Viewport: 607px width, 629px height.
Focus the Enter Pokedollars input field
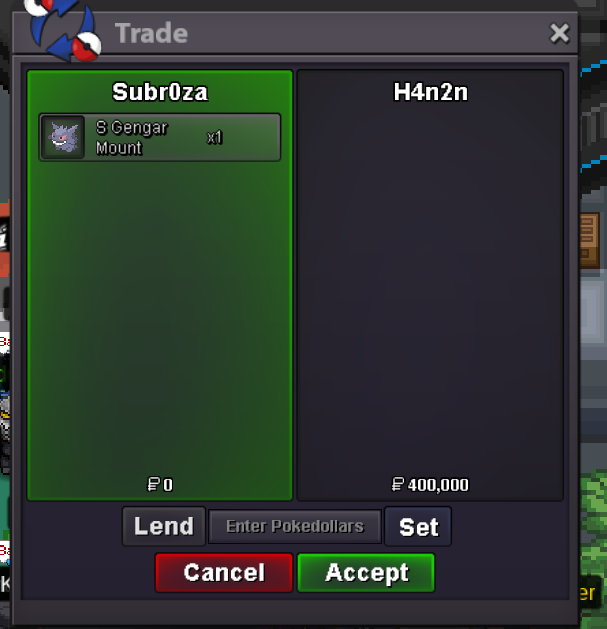pos(295,527)
